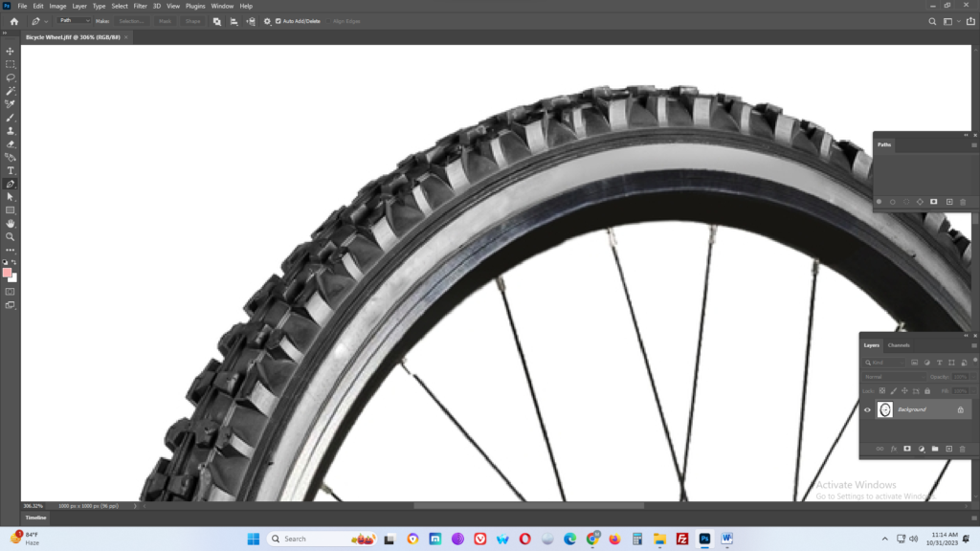The width and height of the screenshot is (980, 551).
Task: Select the Zoom tool in the toolbox
Action: [x=10, y=237]
